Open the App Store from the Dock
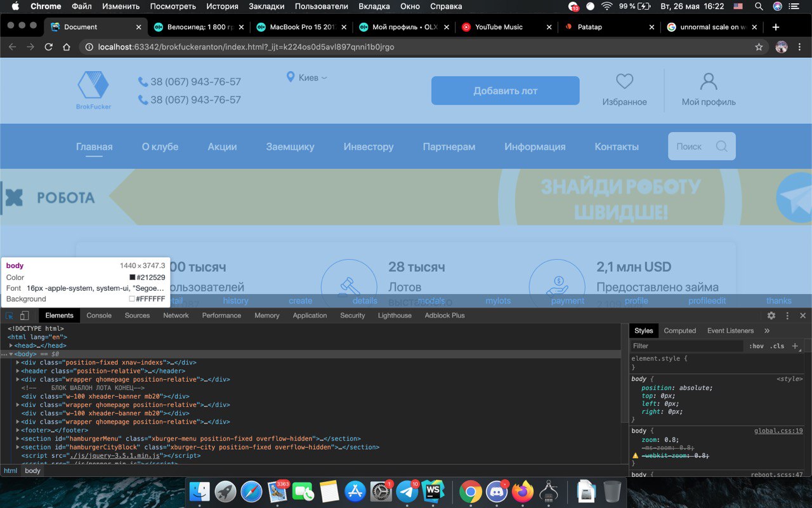 (355, 491)
